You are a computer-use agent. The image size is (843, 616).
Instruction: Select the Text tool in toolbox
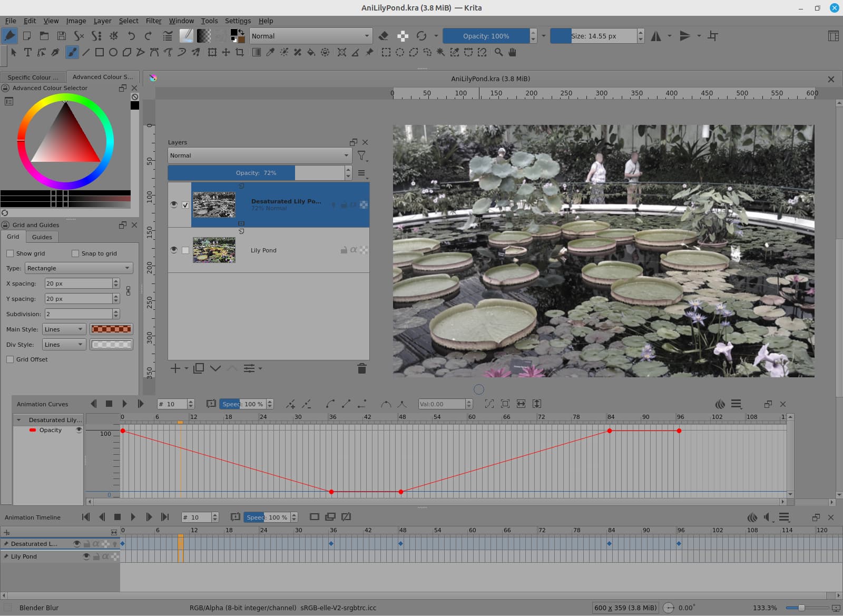(28, 52)
